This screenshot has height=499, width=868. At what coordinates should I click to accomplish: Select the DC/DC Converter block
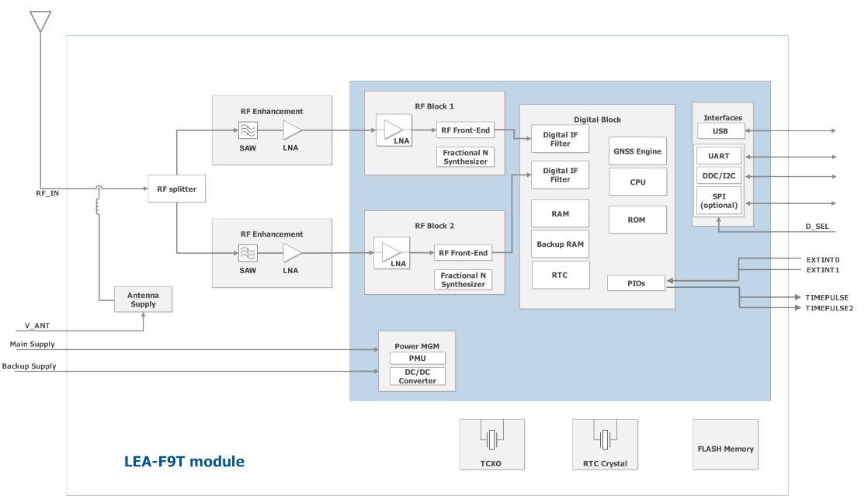(417, 376)
